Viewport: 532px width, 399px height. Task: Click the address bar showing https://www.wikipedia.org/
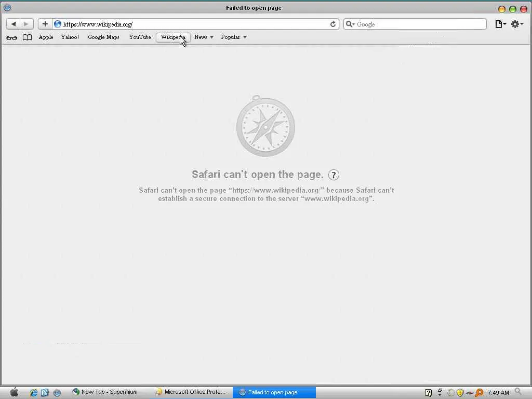coord(195,24)
